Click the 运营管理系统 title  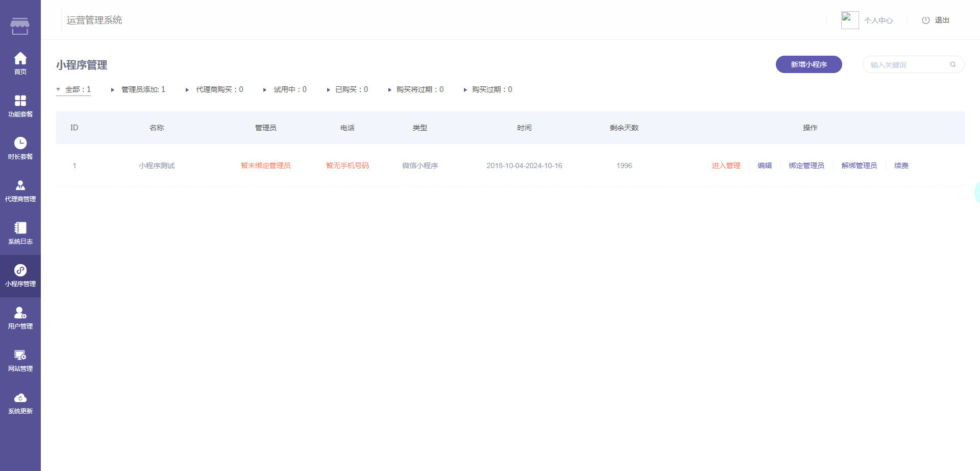(x=94, y=20)
